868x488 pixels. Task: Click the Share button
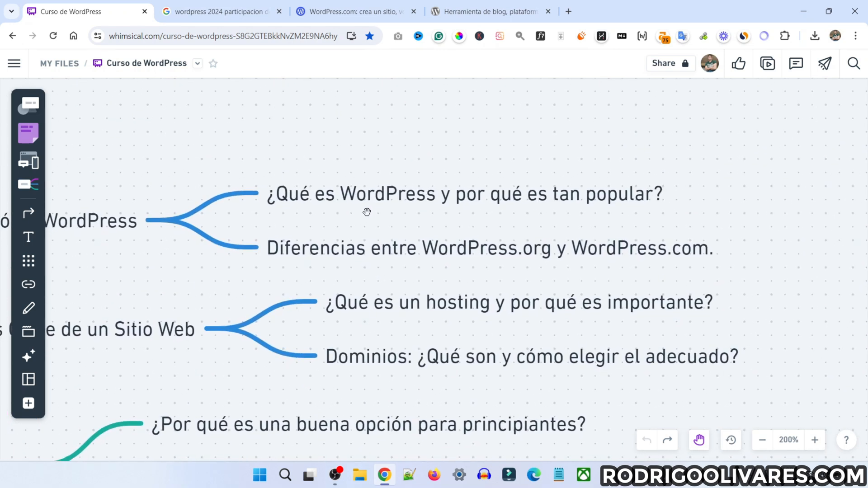point(670,63)
